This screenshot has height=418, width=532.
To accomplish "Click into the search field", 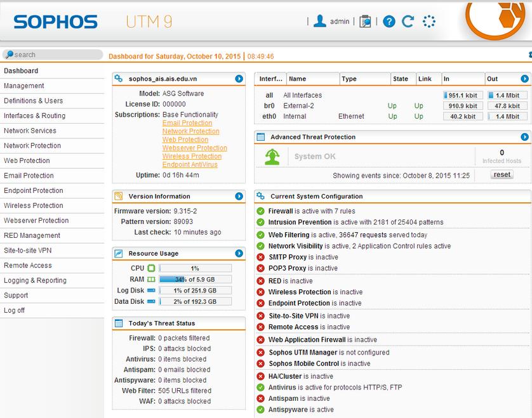I will 53,55.
